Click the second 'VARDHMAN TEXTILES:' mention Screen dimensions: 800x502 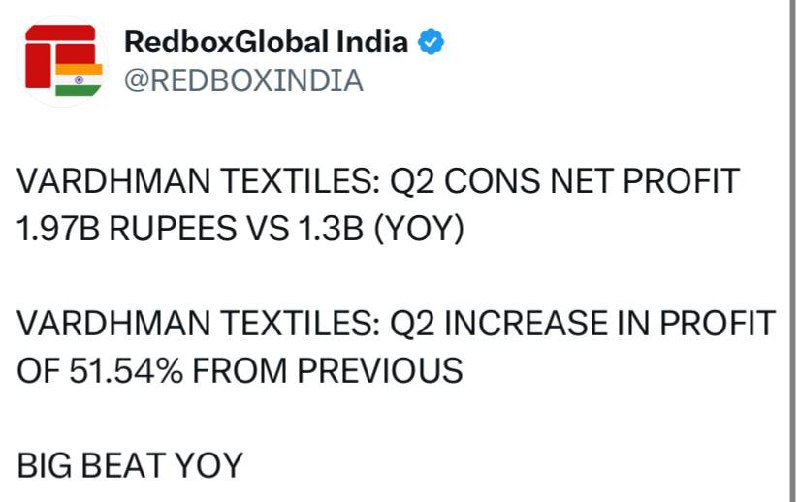pyautogui.click(x=198, y=323)
